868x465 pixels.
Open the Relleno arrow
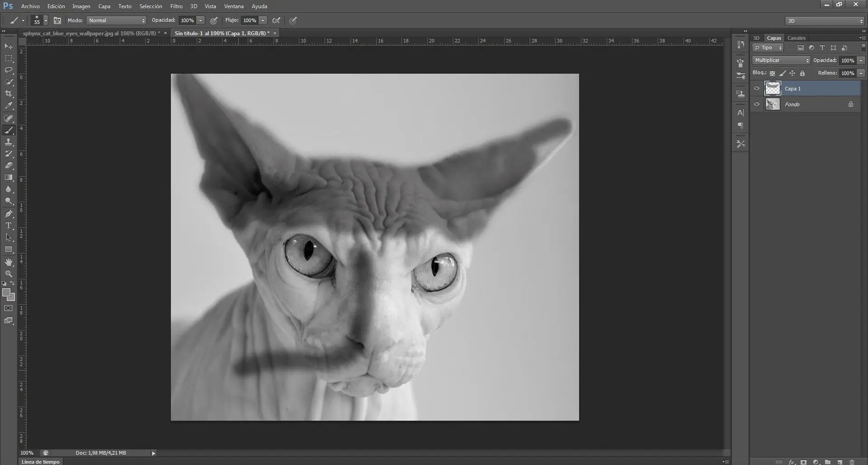[861, 73]
